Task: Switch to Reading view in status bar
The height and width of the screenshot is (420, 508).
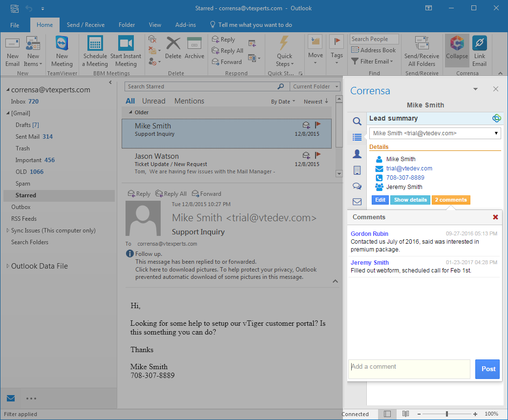Action: click(405, 414)
